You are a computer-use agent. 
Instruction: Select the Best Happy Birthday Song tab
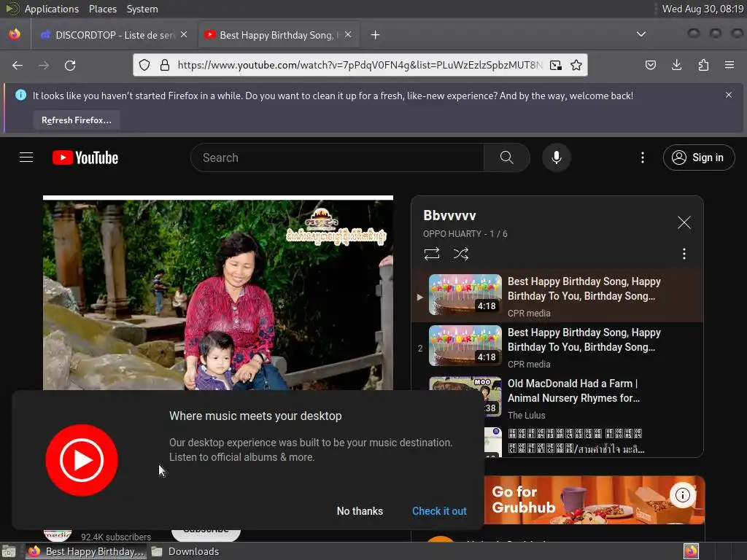[278, 35]
